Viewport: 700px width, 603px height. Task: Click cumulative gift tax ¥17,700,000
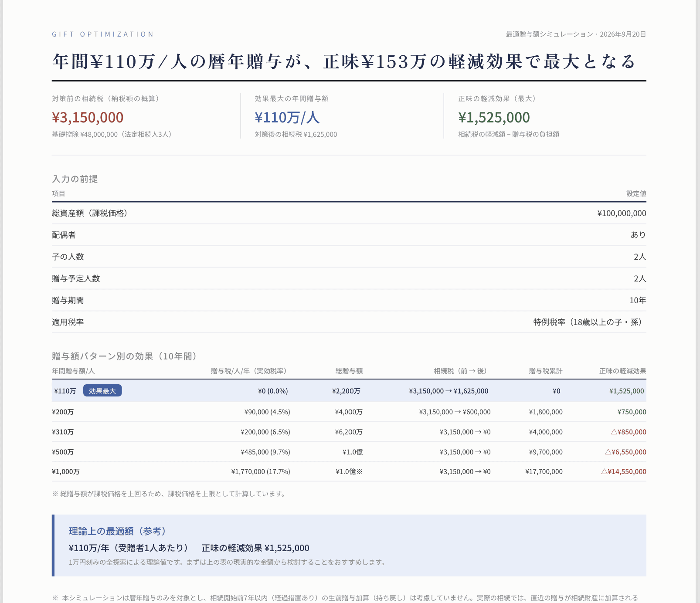[x=544, y=471]
